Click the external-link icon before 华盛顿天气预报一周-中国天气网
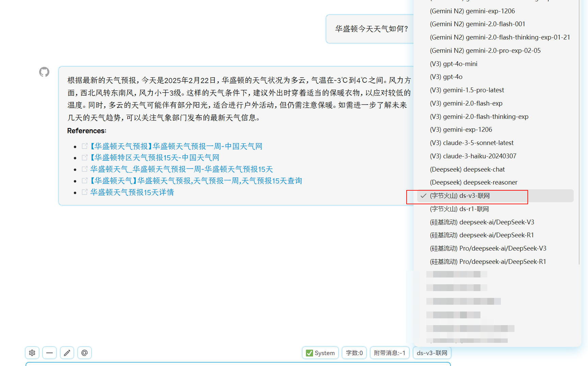 85,146
